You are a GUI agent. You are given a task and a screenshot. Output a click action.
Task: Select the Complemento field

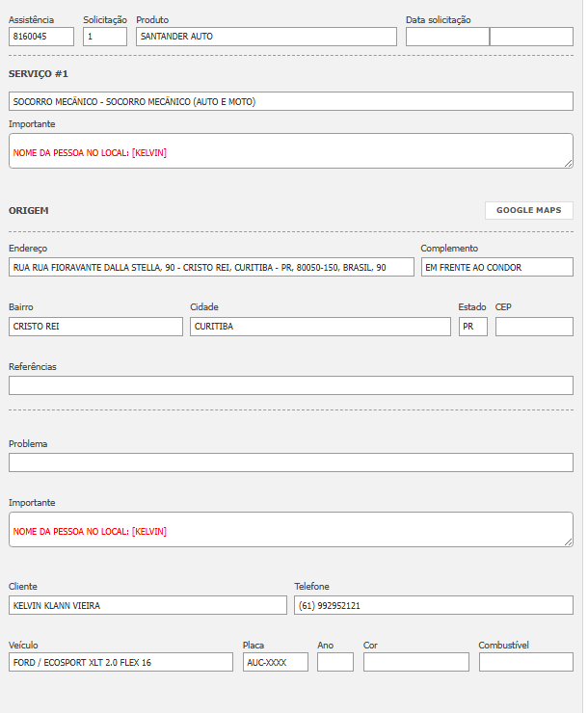coord(496,267)
